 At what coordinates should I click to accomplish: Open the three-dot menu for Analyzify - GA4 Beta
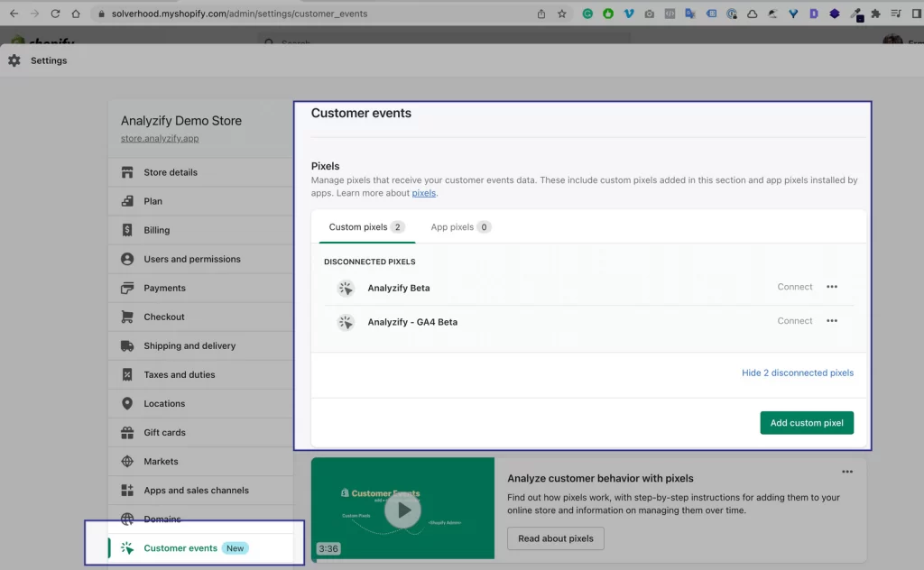coord(831,321)
